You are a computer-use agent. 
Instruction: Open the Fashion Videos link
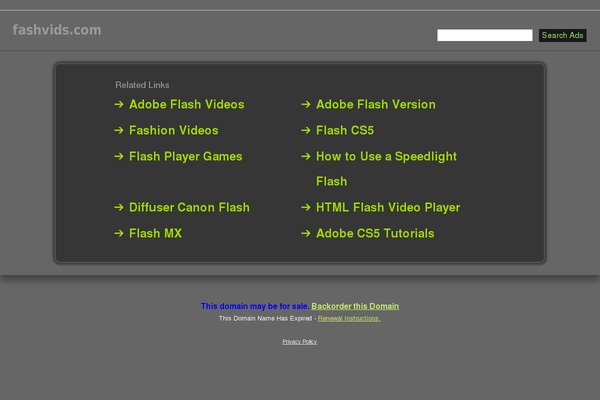[x=174, y=131]
